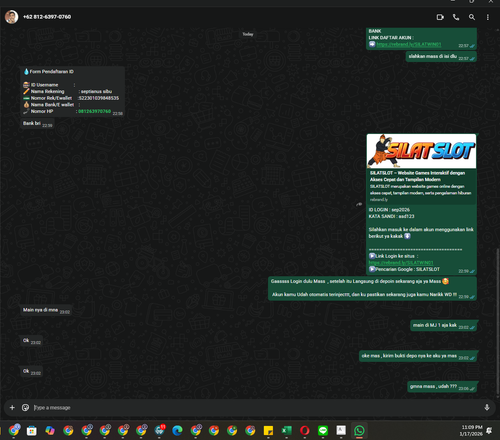This screenshot has width=500, height=440.
Task: Open the SILATSLOT preview title text
Action: point(417,176)
